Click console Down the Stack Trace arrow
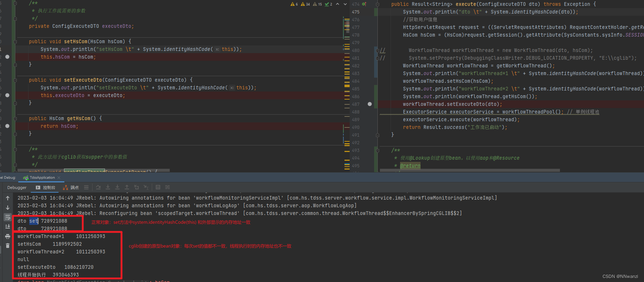Screen dimensions: 644x282 tap(8, 208)
